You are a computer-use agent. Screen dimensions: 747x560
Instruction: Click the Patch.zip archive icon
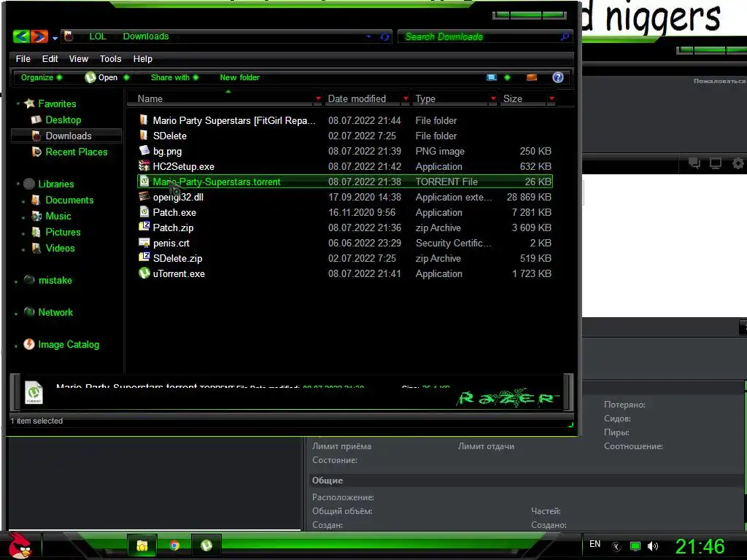tap(144, 227)
